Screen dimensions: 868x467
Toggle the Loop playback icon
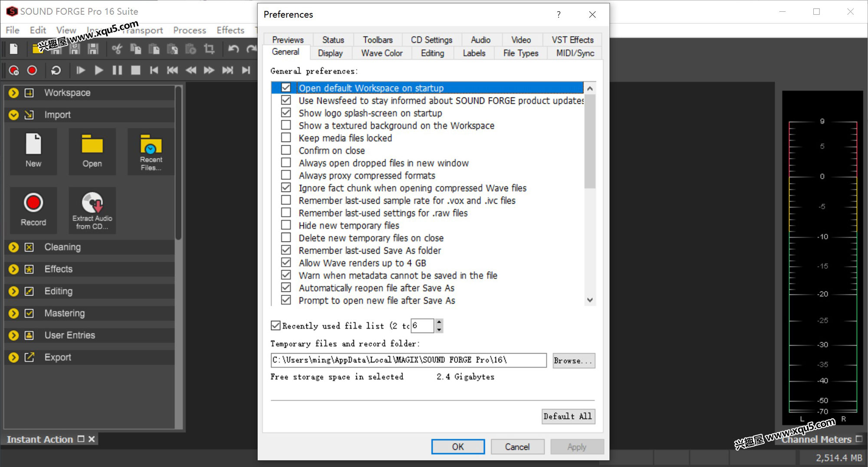click(56, 70)
